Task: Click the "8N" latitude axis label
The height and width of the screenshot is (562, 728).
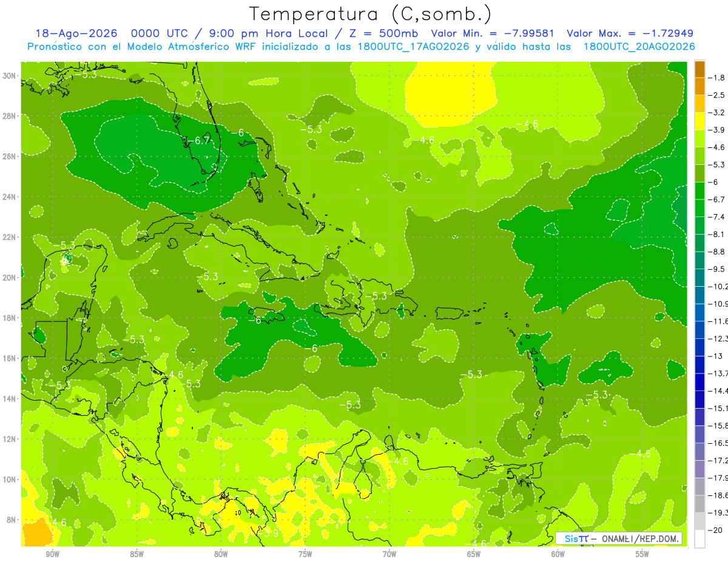Action: (x=12, y=520)
